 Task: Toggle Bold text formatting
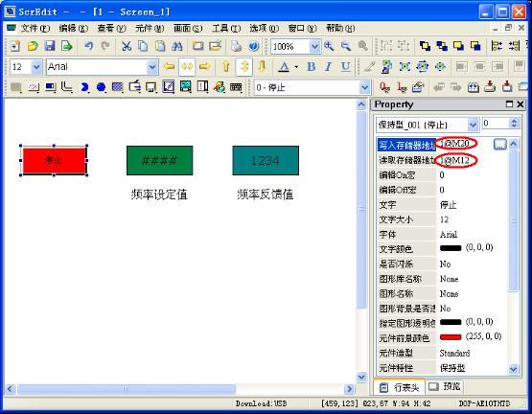point(311,67)
